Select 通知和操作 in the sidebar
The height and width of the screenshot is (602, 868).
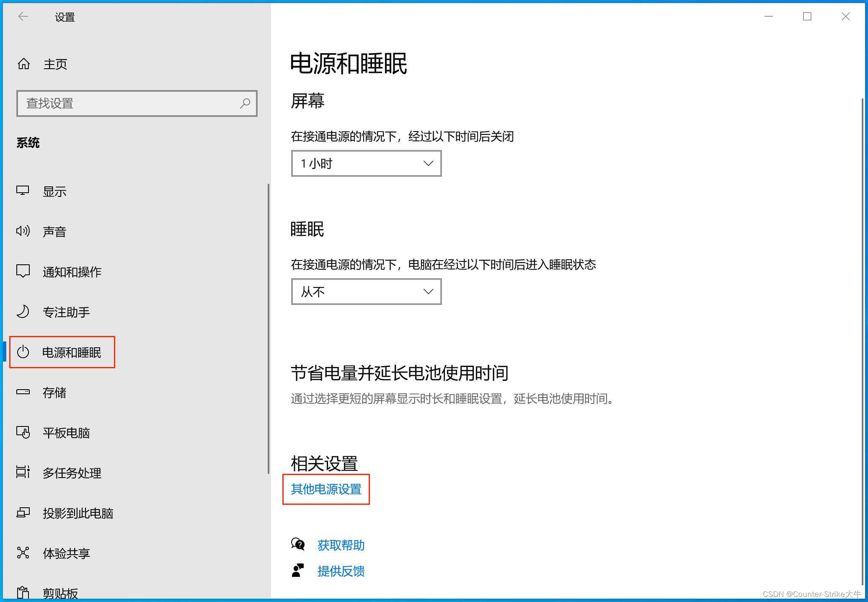(x=72, y=272)
